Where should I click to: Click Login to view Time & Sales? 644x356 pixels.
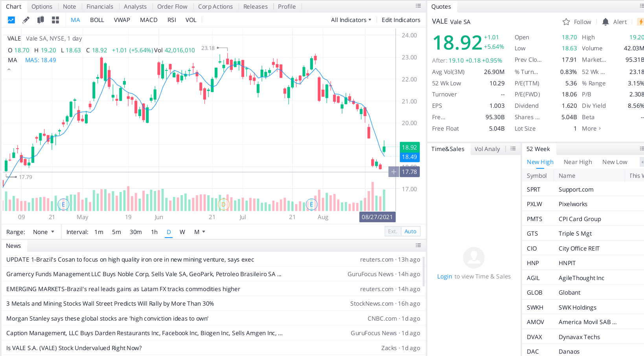pyautogui.click(x=445, y=277)
